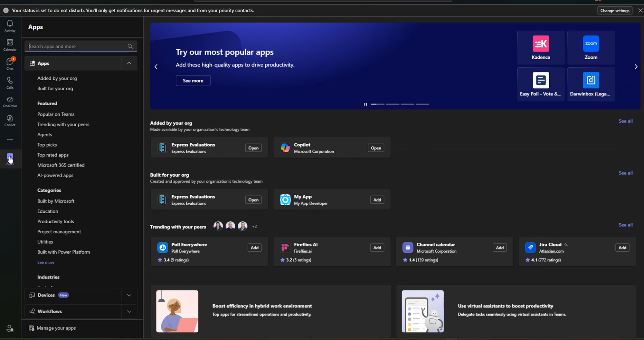Go to previous carousel slide
This screenshot has width=644, height=340.
click(156, 67)
